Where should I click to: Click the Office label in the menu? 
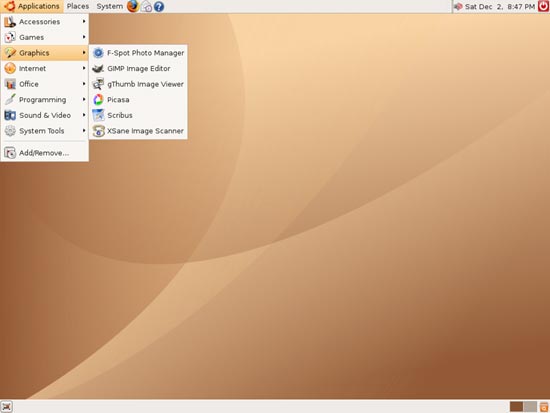tap(29, 84)
